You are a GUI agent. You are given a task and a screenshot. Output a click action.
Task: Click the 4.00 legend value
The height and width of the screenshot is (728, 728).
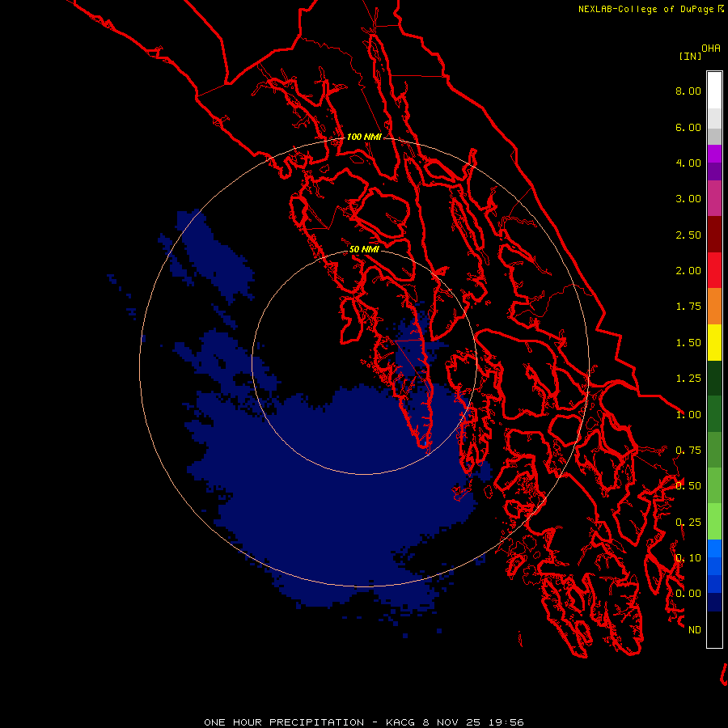tap(688, 163)
